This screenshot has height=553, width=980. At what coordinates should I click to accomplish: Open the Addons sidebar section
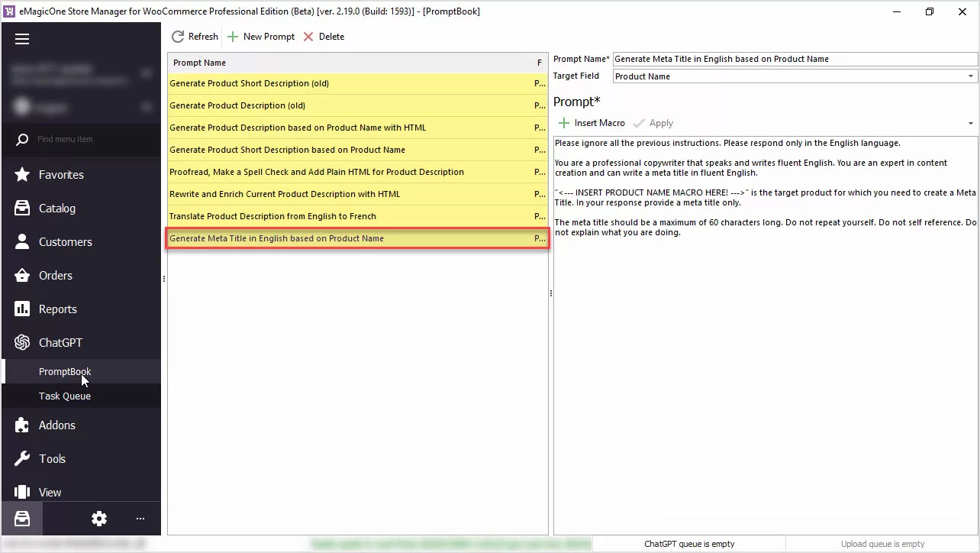pos(56,425)
